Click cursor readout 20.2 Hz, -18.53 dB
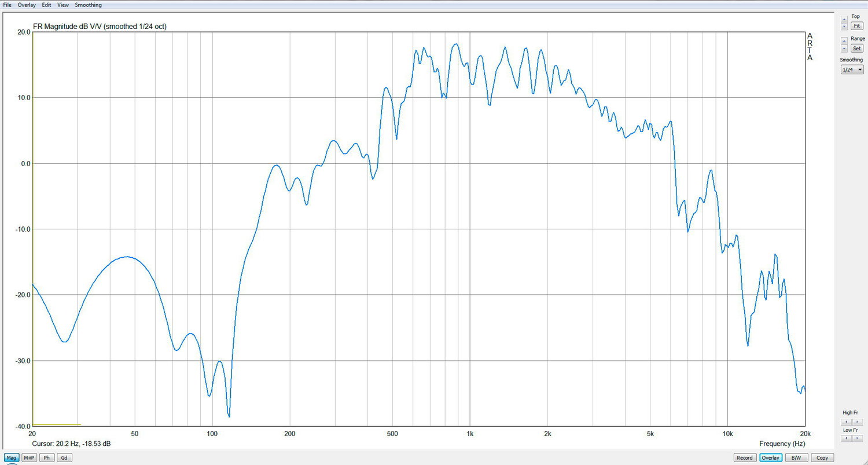868x465 pixels. pyautogui.click(x=71, y=444)
